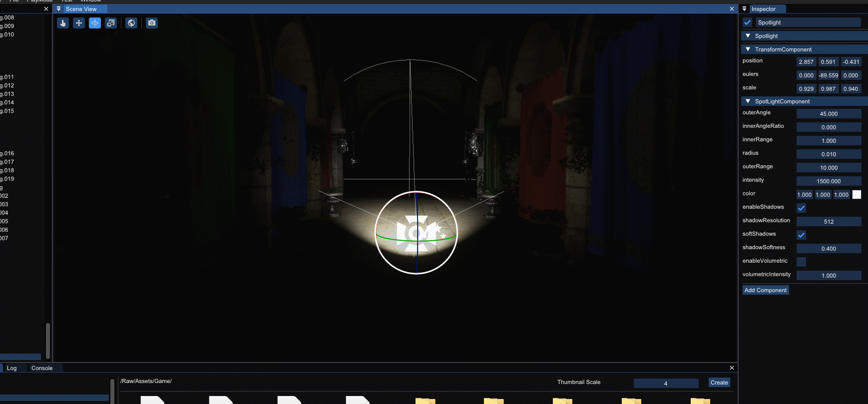868x404 pixels.
Task: Open the white light color swatch
Action: point(857,195)
